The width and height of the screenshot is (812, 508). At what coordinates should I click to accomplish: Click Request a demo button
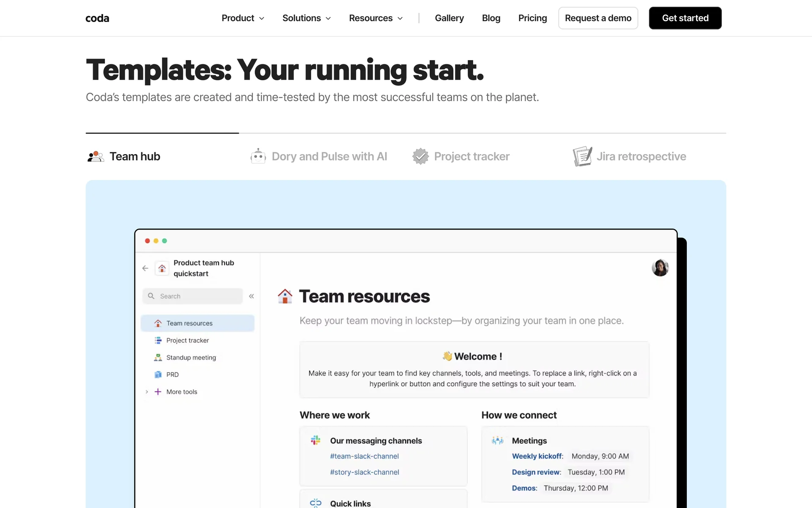[598, 18]
